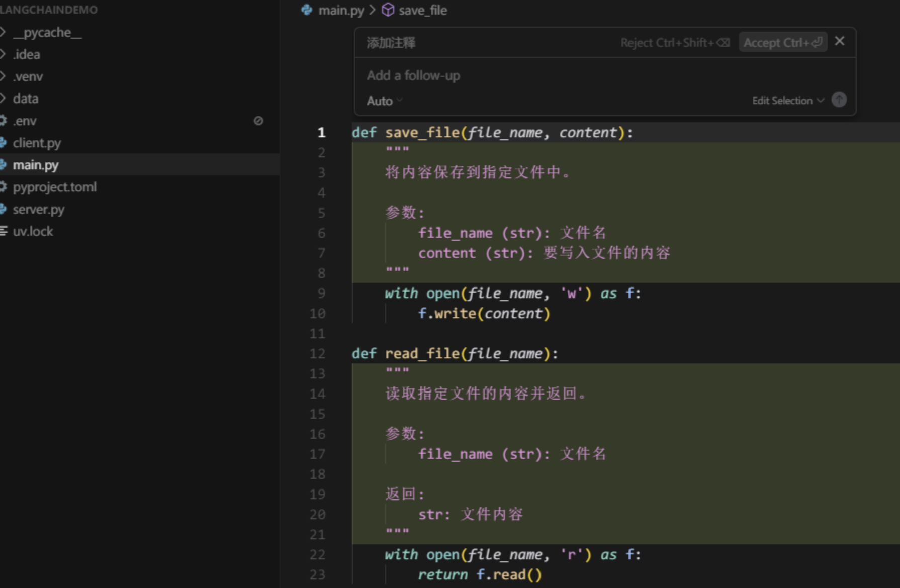Expand the .venv folder
The image size is (900, 588).
point(28,77)
